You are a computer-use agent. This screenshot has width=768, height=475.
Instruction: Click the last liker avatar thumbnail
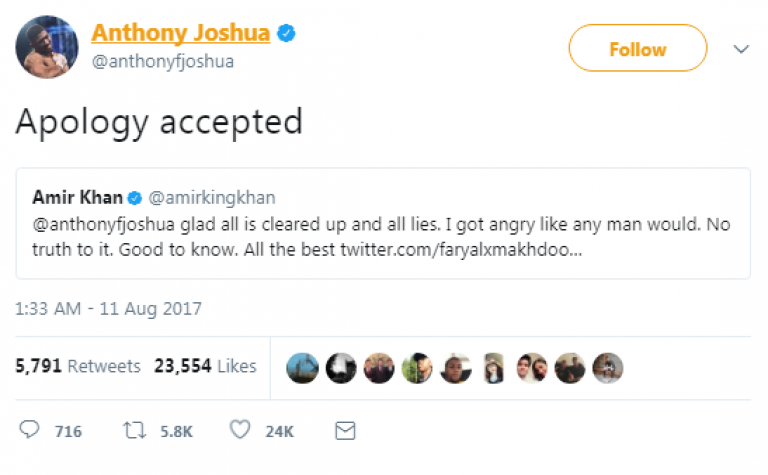click(x=608, y=367)
